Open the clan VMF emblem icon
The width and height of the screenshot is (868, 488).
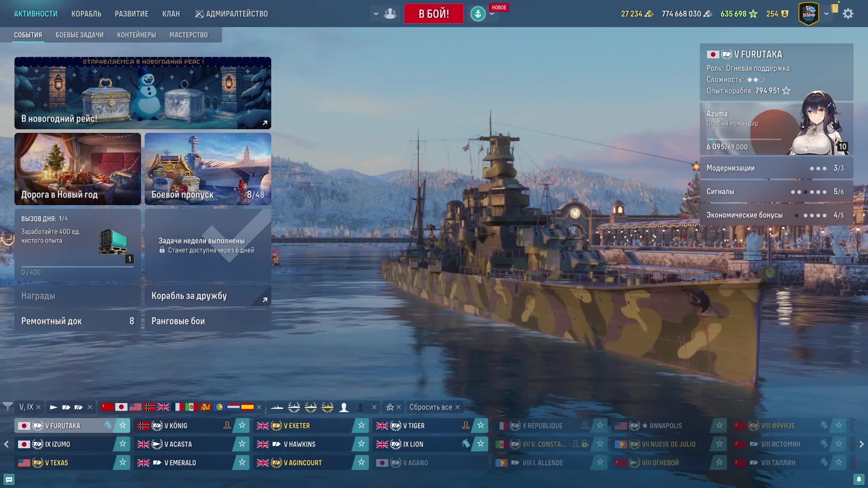(809, 14)
